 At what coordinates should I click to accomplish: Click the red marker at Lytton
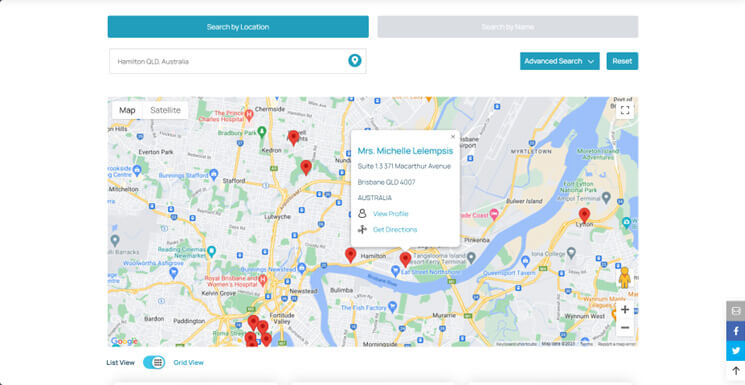coord(584,215)
